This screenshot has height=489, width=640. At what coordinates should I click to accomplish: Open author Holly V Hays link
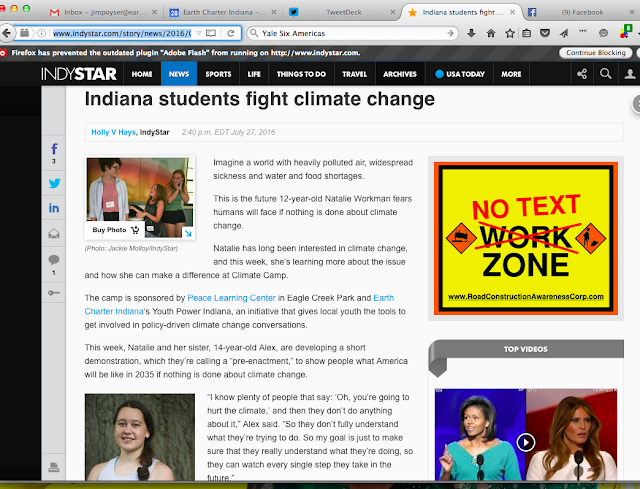tap(113, 132)
